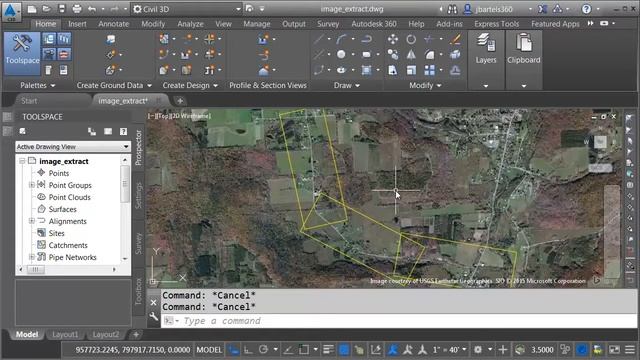Switch to the Insert ribbon tab

point(77,24)
